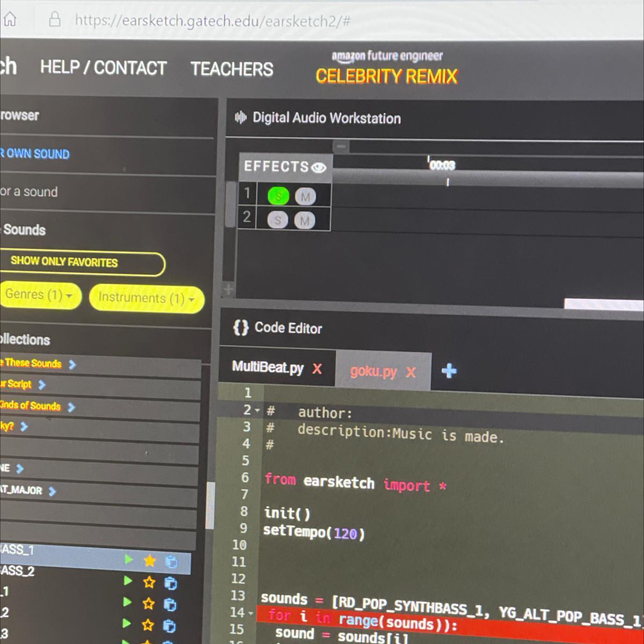Expand the Kinds of Sounds collection chevron
The width and height of the screenshot is (644, 644).
click(71, 407)
